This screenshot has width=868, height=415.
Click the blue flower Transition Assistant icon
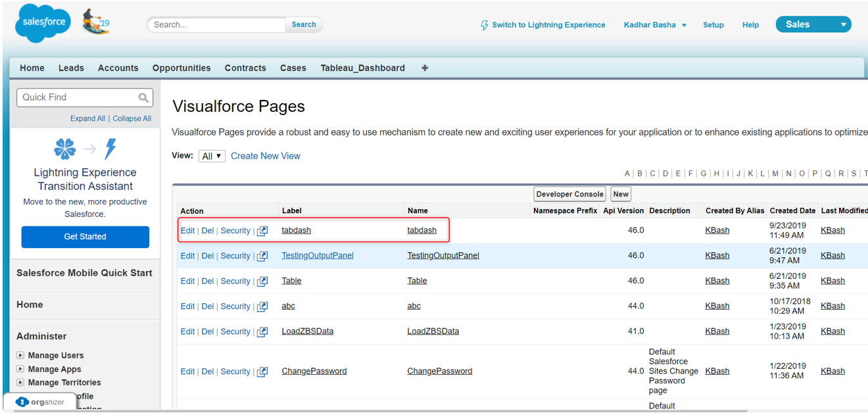64,147
